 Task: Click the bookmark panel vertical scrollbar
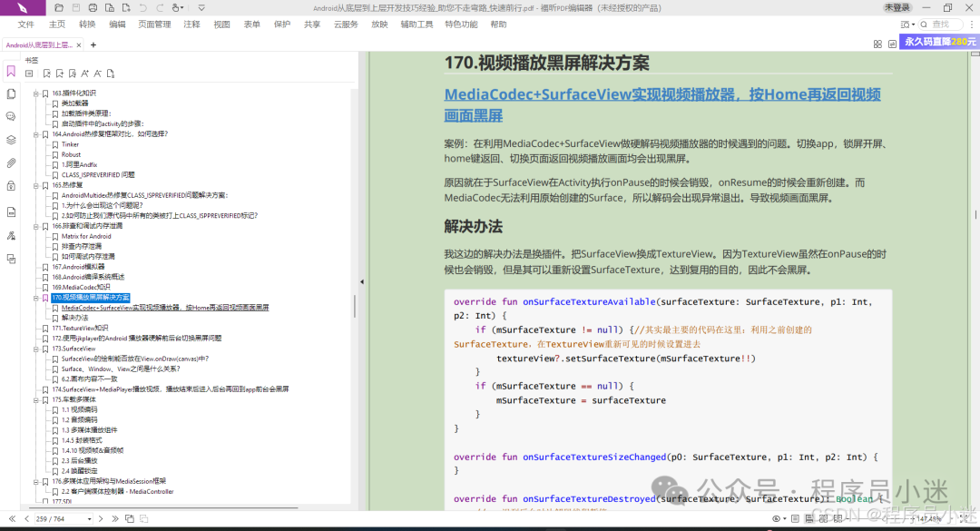(x=355, y=306)
